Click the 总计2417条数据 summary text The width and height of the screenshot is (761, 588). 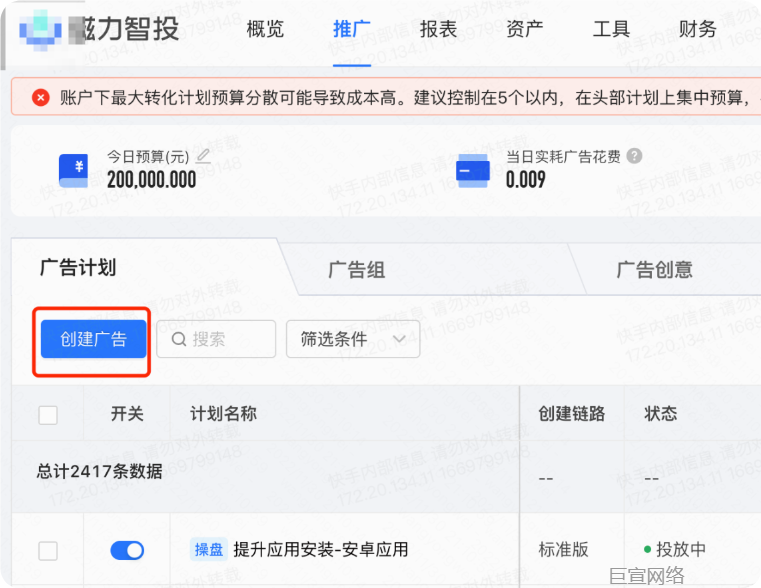coord(99,471)
